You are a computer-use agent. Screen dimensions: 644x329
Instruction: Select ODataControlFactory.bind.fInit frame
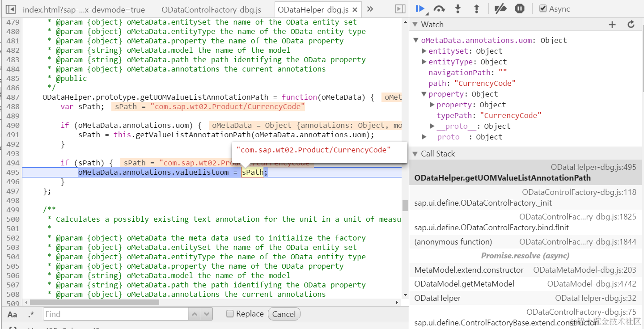click(x=525, y=222)
